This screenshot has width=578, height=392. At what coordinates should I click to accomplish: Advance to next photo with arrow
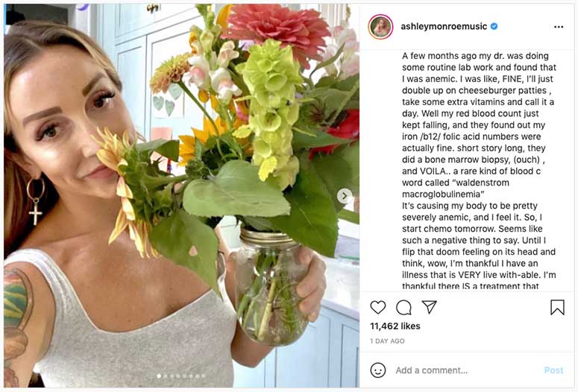click(x=345, y=196)
